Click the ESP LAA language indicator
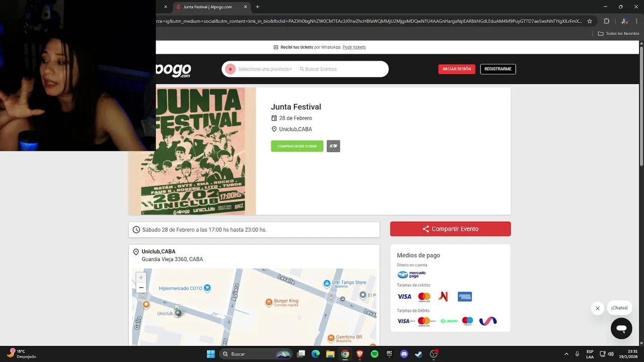This screenshot has width=644, height=362. coord(590,354)
